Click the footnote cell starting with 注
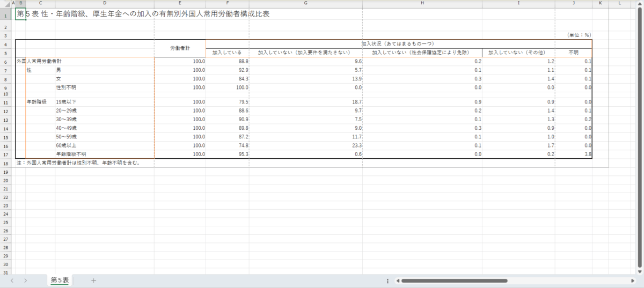 [78, 163]
